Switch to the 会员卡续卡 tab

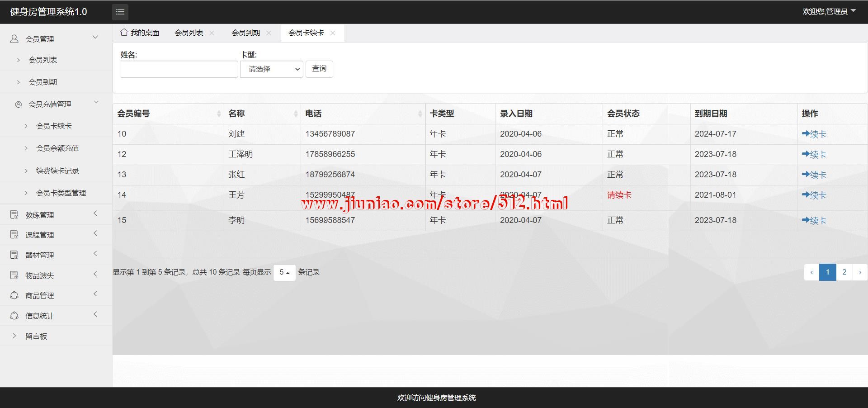pyautogui.click(x=306, y=33)
